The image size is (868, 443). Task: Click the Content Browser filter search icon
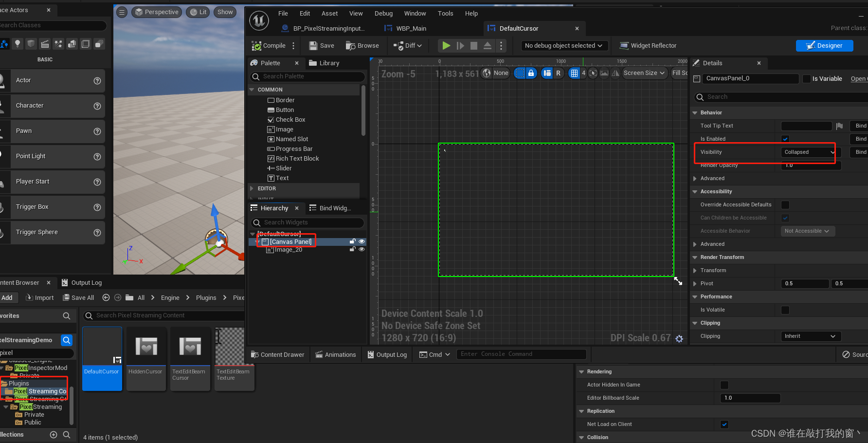(x=67, y=340)
